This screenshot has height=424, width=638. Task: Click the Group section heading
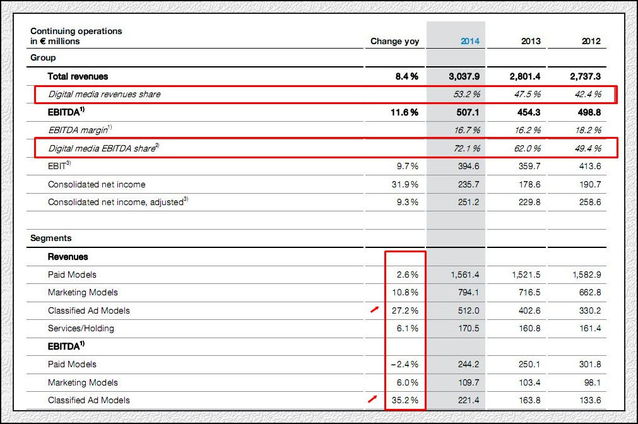[x=42, y=58]
